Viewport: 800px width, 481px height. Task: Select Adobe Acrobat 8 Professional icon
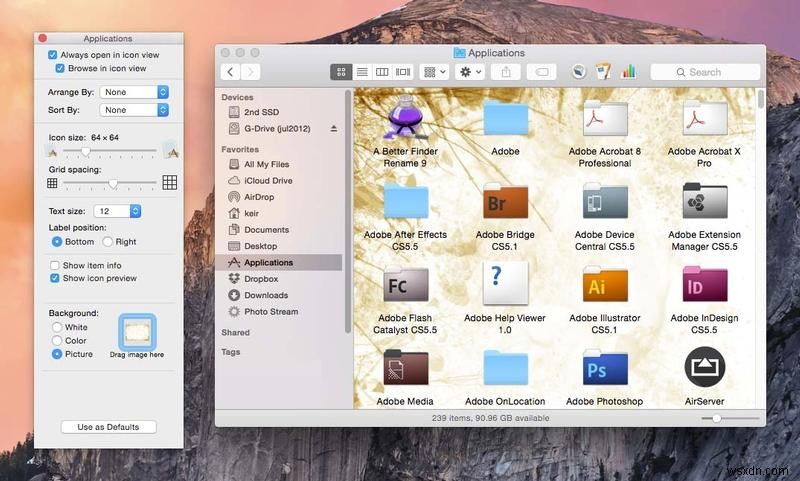coord(605,118)
